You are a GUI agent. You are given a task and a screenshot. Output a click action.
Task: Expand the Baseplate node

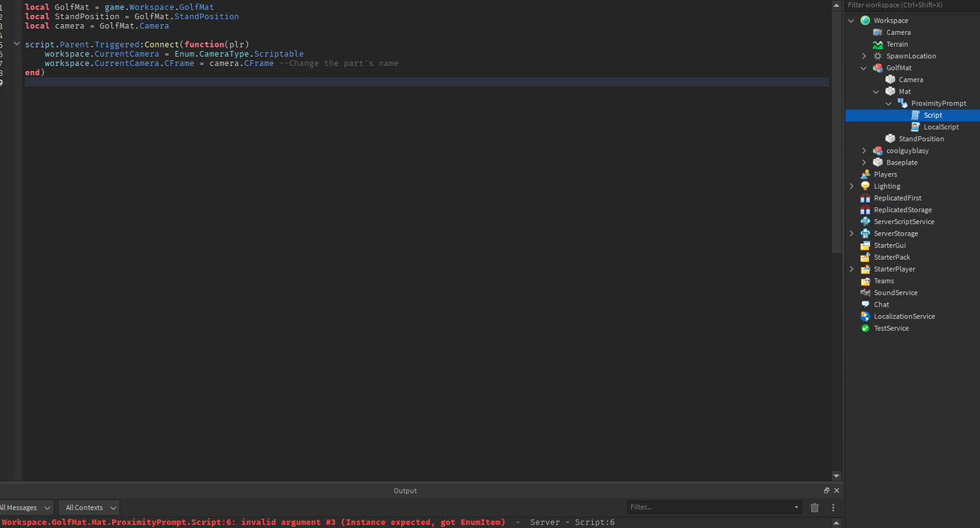click(864, 163)
